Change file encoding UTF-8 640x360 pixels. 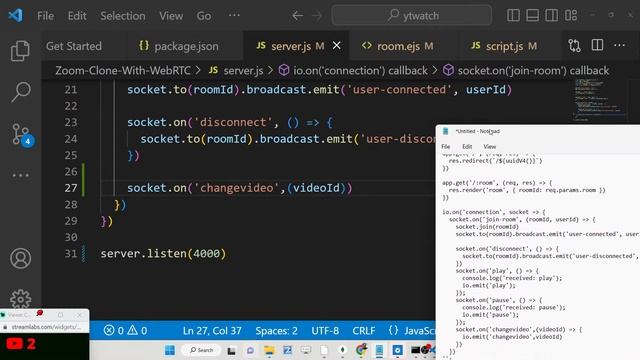click(325, 330)
